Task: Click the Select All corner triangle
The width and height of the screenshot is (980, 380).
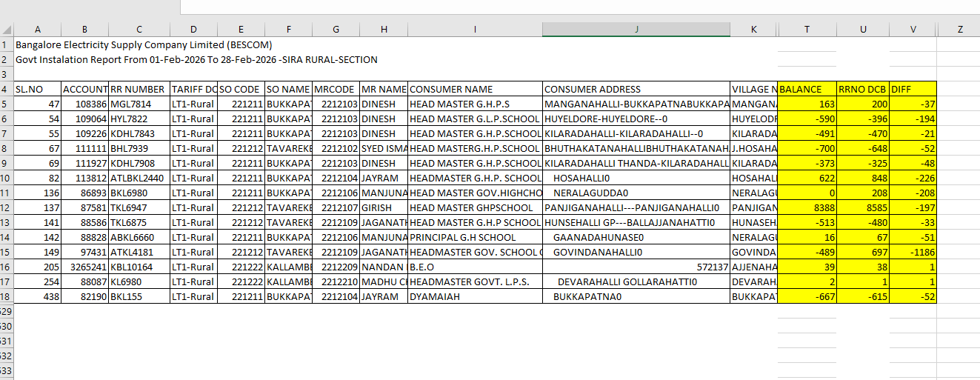Action: coord(7,30)
